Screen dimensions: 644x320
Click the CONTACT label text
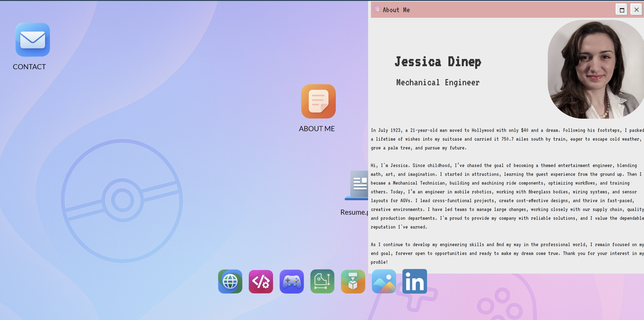[x=29, y=67]
